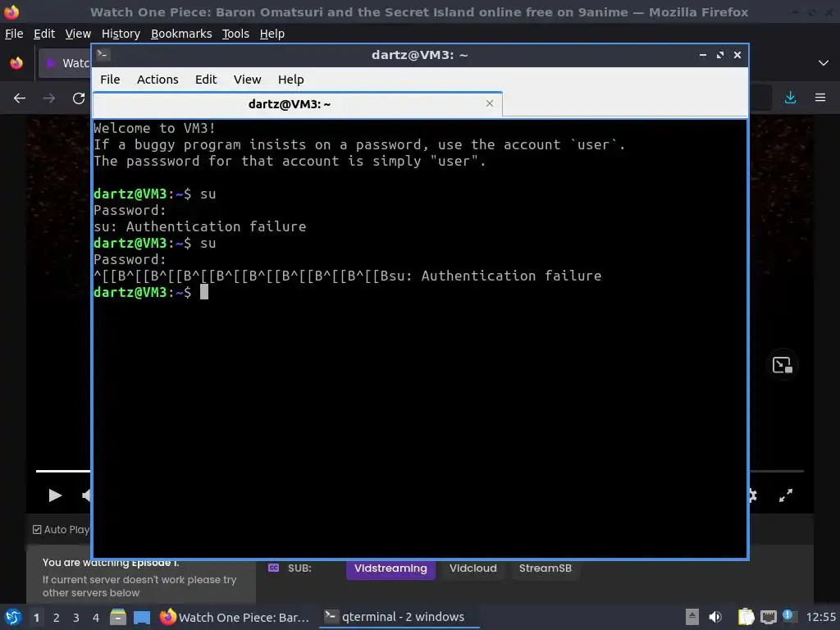The height and width of the screenshot is (630, 840).
Task: Open Firefox Edit menu
Action: (44, 34)
